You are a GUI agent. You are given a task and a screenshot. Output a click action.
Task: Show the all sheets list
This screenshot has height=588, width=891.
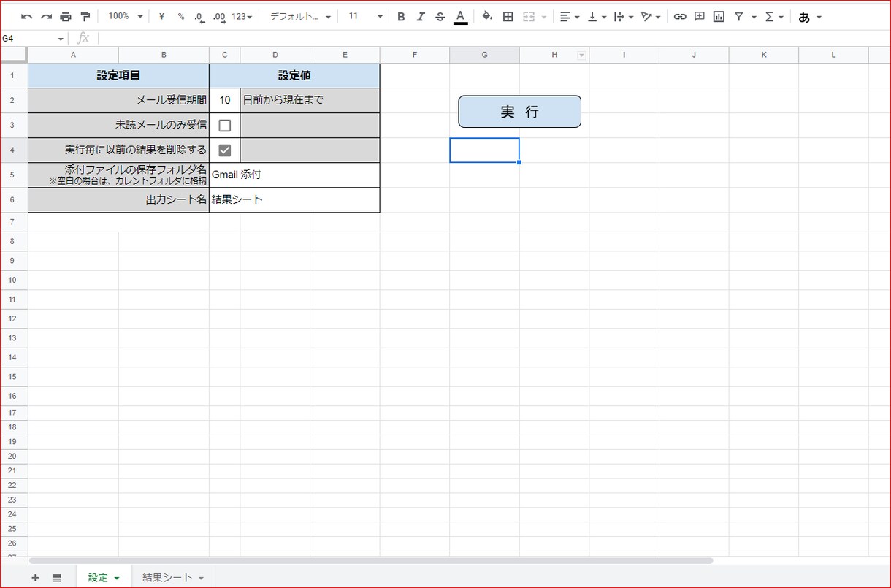pos(57,578)
